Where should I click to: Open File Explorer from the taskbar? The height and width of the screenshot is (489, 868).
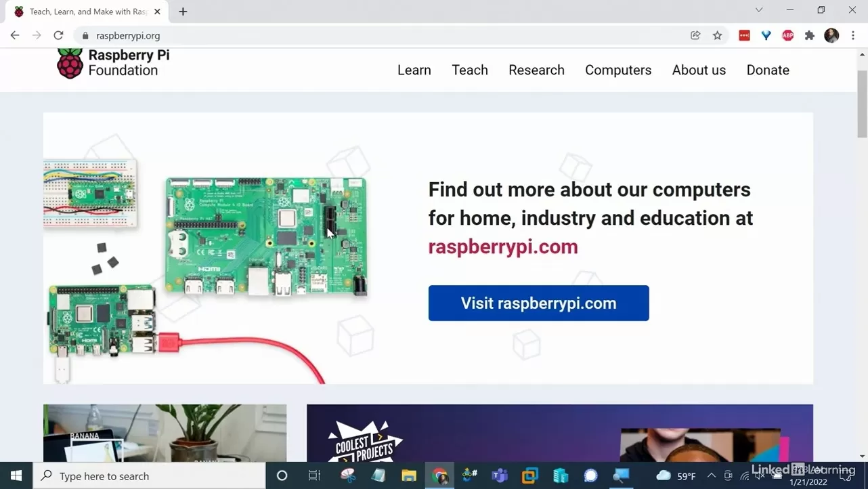pyautogui.click(x=409, y=475)
